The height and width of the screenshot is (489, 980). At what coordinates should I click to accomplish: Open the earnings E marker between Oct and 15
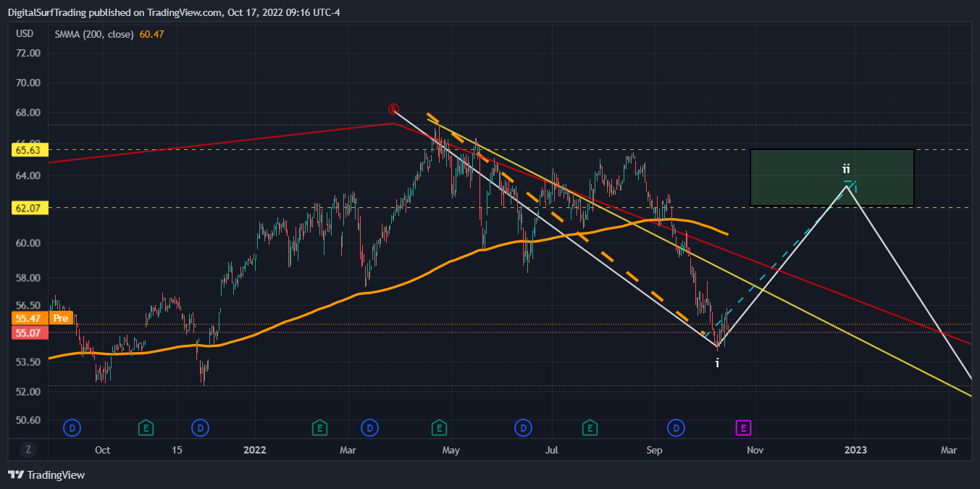146,428
